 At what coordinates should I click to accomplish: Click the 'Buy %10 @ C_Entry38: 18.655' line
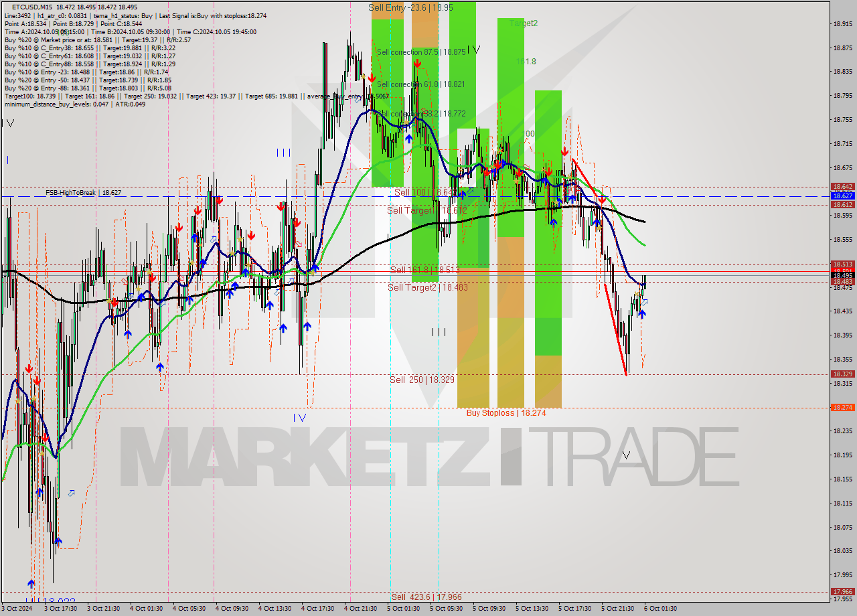90,48
